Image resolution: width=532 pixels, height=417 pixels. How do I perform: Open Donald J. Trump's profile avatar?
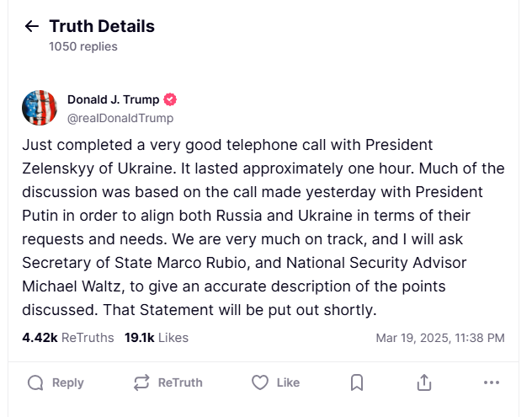click(40, 108)
